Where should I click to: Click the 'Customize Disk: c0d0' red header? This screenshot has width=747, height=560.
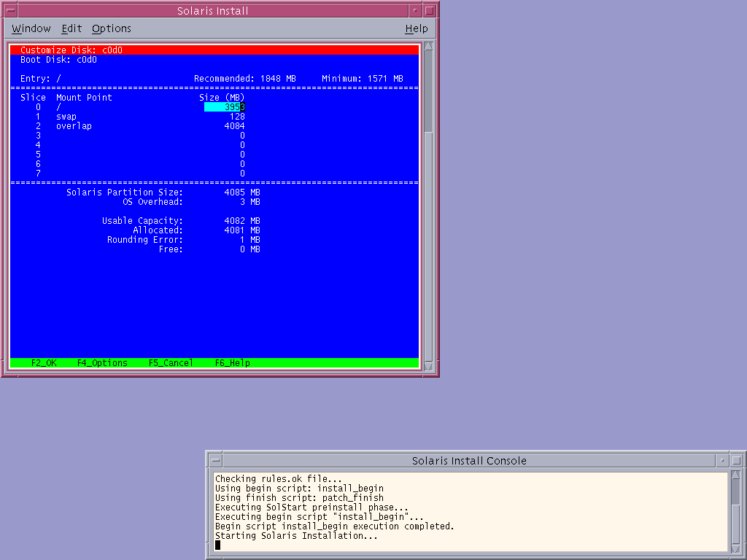point(214,50)
